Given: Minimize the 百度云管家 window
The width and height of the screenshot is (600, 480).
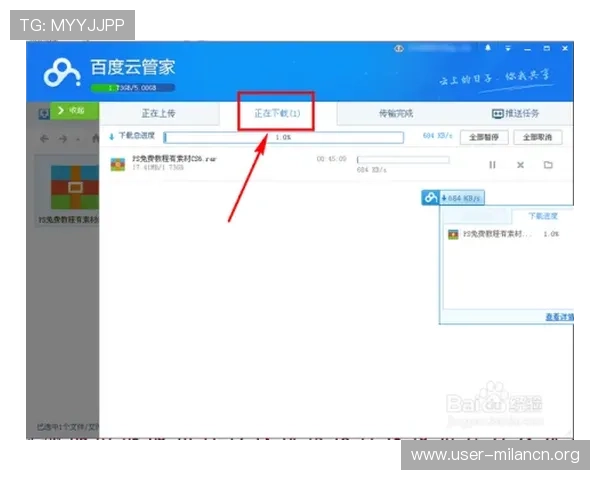Looking at the screenshot, I should pyautogui.click(x=528, y=49).
